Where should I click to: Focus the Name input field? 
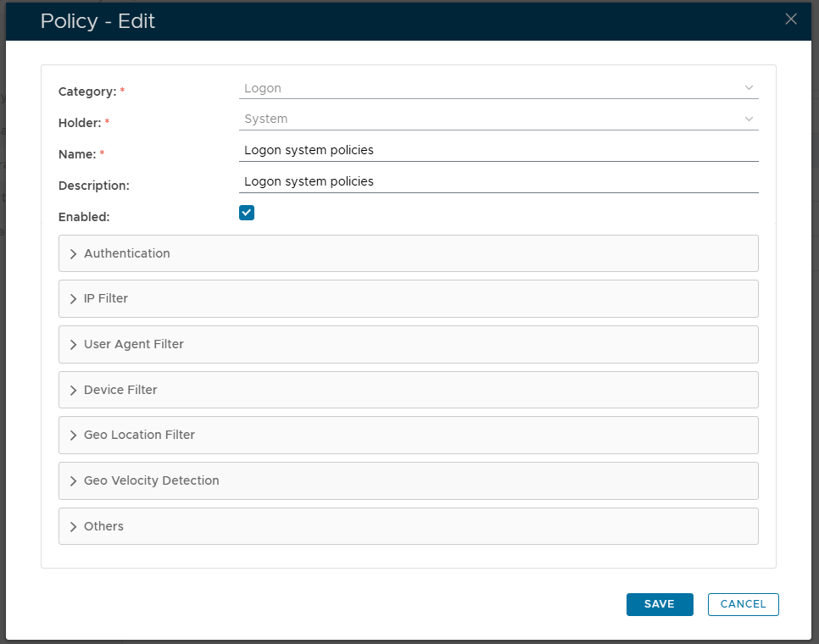click(499, 150)
